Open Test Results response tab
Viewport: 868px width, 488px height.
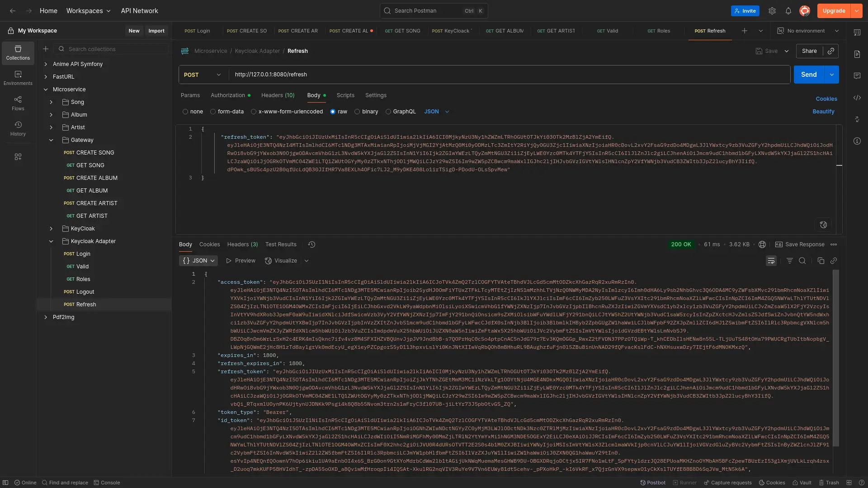(281, 244)
